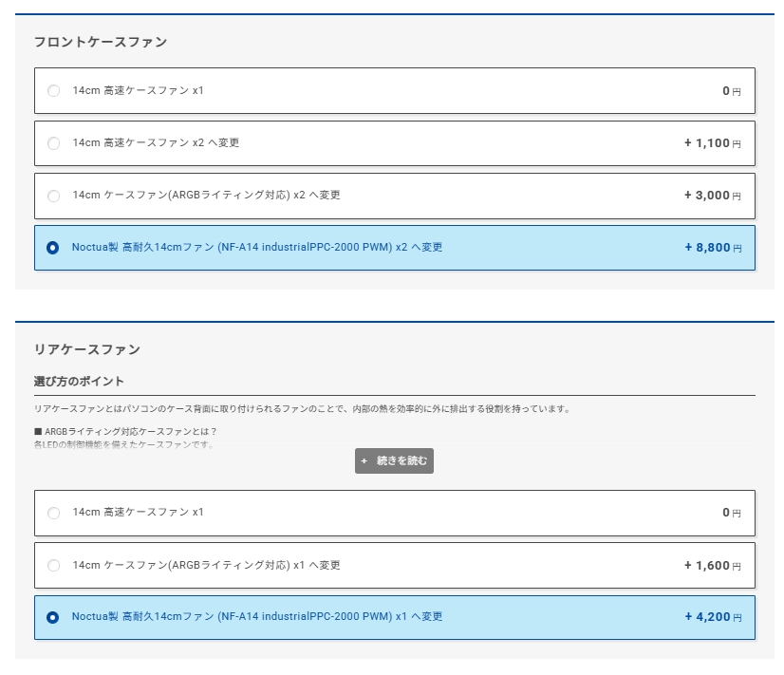Select front ARGBライティング対応 x2 fan option
The height and width of the screenshot is (675, 784).
[x=395, y=196]
